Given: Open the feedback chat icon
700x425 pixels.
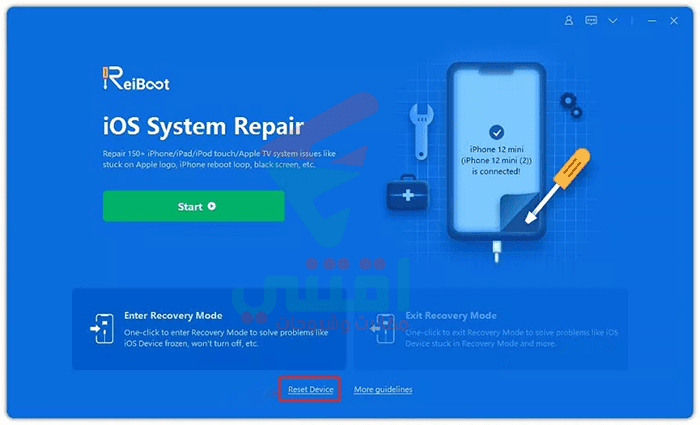Looking at the screenshot, I should tap(591, 21).
